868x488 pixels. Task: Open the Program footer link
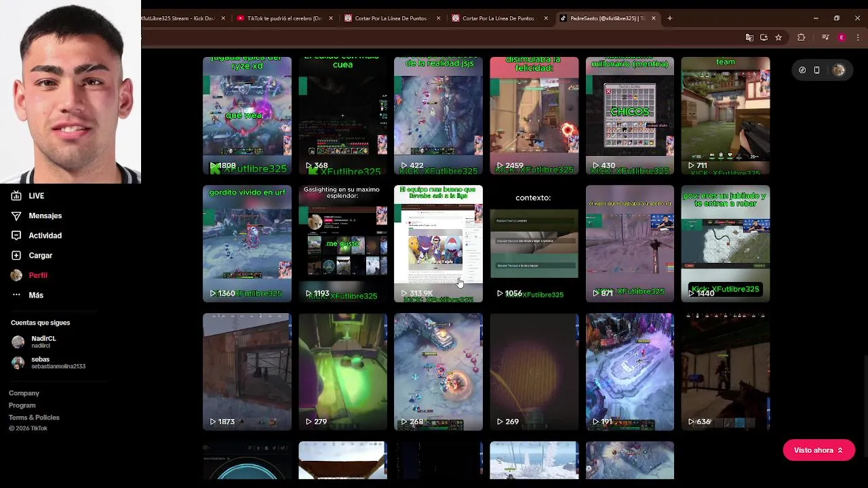click(22, 405)
